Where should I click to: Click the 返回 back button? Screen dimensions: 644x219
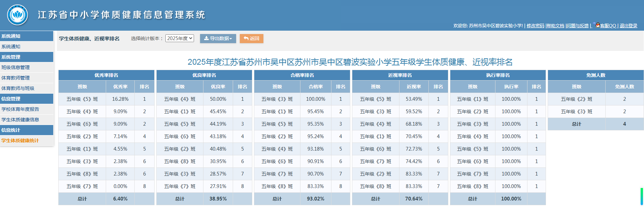click(x=251, y=38)
